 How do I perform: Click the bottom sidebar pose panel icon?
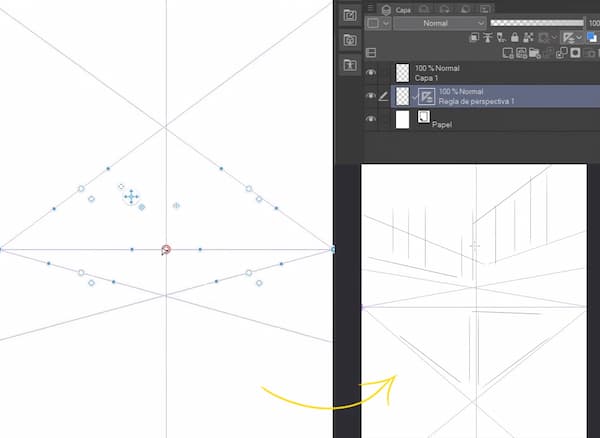coord(349,65)
